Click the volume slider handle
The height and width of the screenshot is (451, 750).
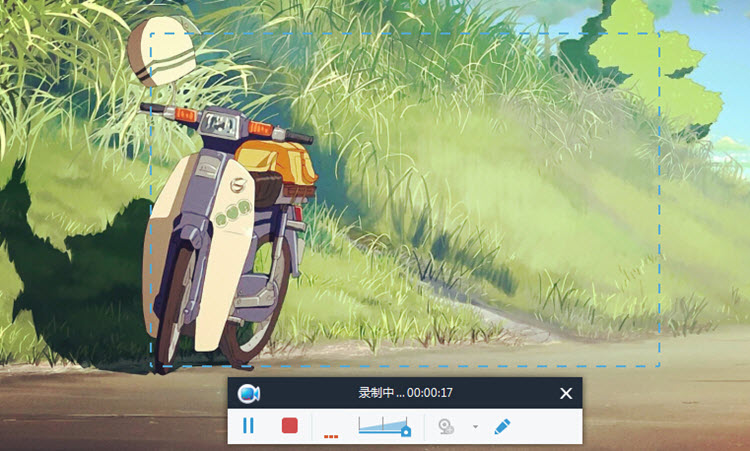(x=406, y=431)
